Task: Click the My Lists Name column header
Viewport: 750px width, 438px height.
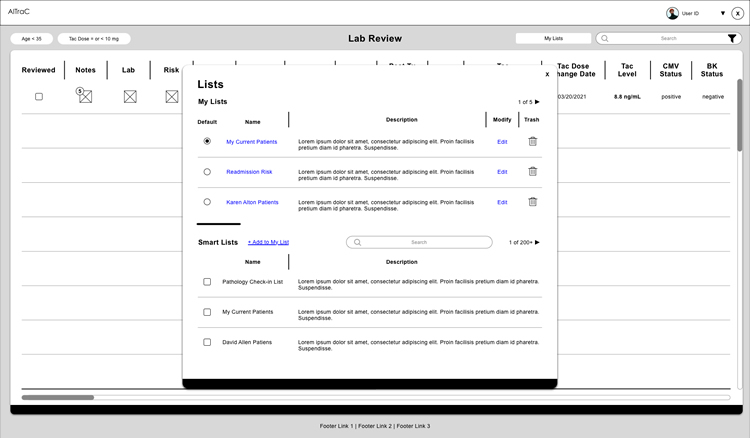Action: coord(253,122)
